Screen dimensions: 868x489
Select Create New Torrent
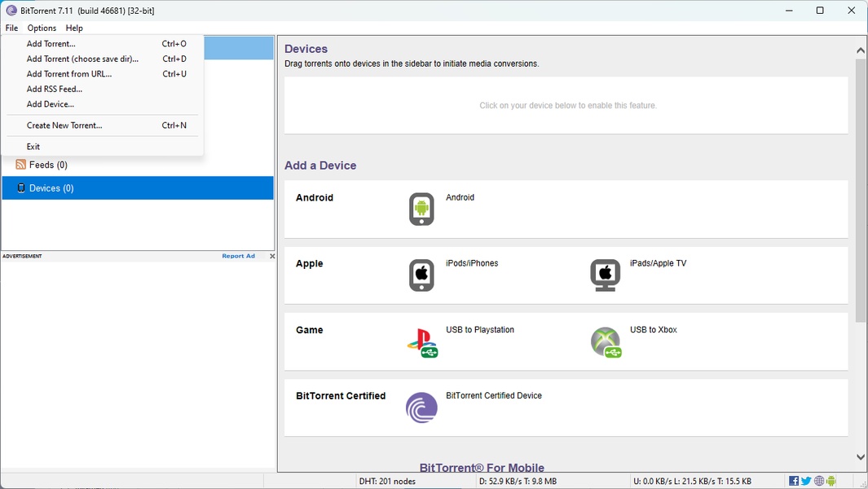[64, 125]
